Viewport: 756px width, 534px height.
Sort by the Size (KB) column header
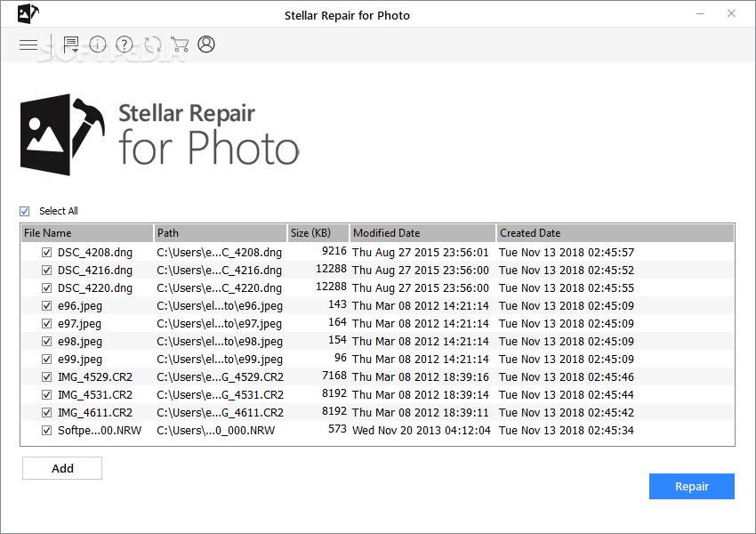pyautogui.click(x=318, y=233)
